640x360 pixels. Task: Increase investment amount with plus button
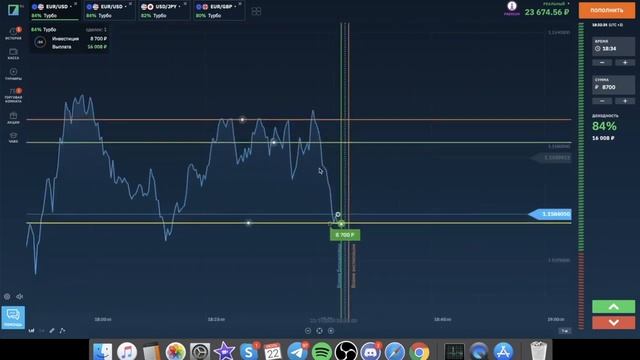pyautogui.click(x=625, y=101)
